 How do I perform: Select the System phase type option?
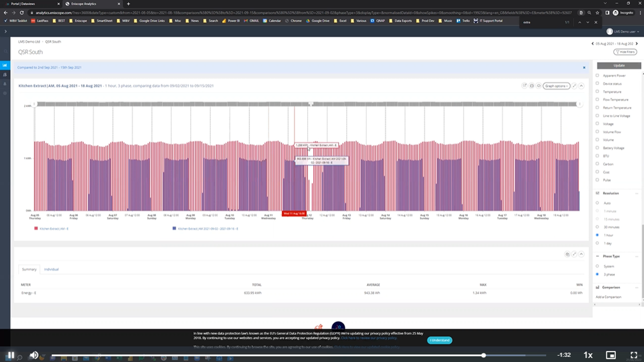(597, 266)
